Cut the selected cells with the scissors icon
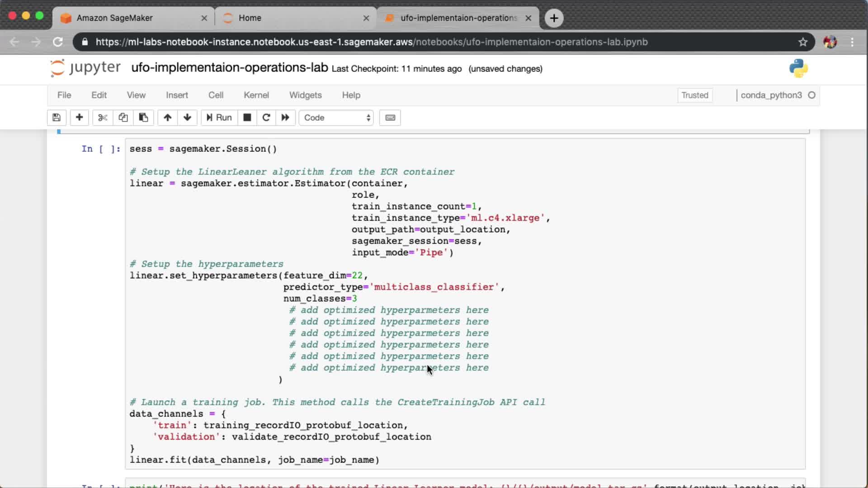The width and height of the screenshot is (868, 488). tap(103, 117)
